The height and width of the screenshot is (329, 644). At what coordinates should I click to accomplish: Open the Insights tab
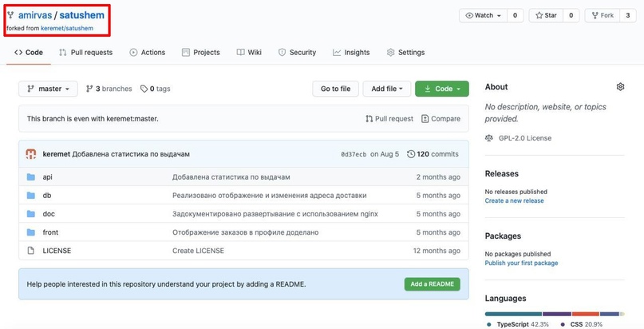[x=351, y=53]
